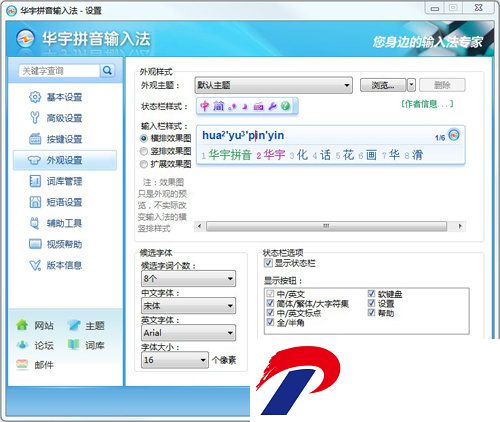Click the 按键设置 keyboard icon

[x=35, y=139]
